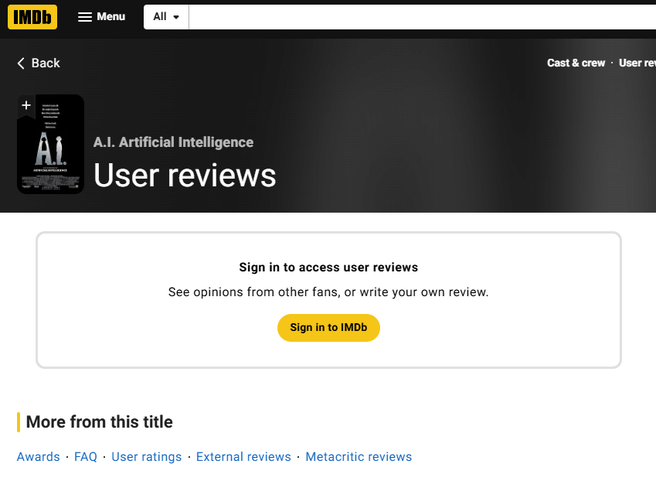Click the Sign in to IMDb button
The image size is (656, 481).
pos(328,327)
